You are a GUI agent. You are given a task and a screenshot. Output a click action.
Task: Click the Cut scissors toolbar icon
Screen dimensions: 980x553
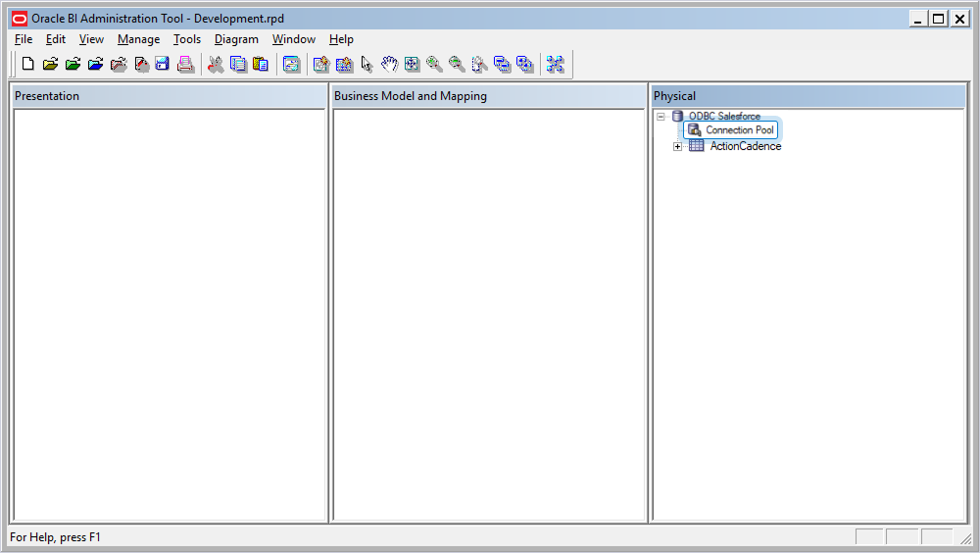(216, 65)
